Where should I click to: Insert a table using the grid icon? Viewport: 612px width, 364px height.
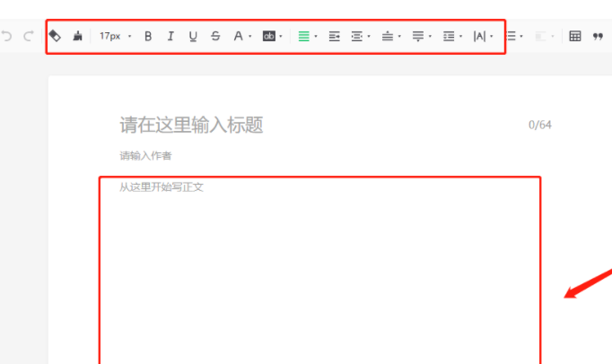[575, 37]
